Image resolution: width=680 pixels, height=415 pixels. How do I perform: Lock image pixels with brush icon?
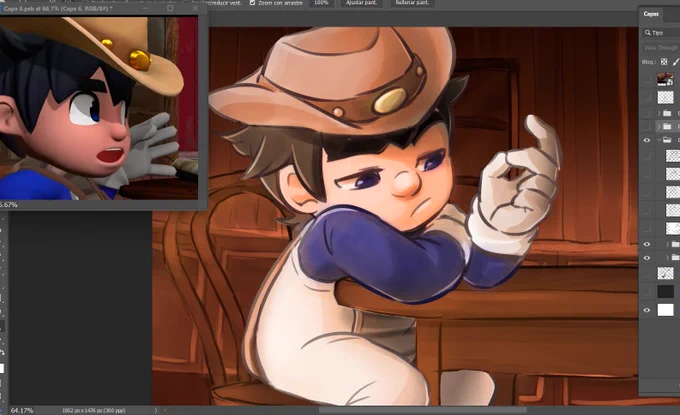pyautogui.click(x=676, y=62)
